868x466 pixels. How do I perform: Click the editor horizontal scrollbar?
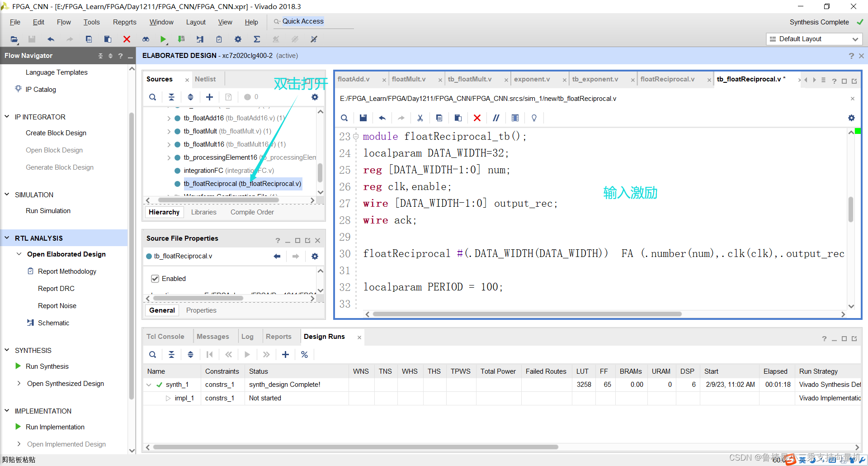[x=527, y=314]
